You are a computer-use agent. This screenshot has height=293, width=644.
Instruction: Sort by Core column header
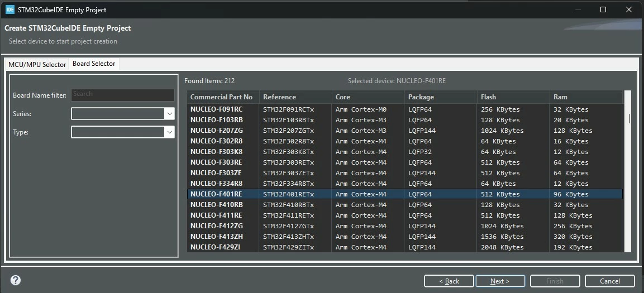point(369,97)
